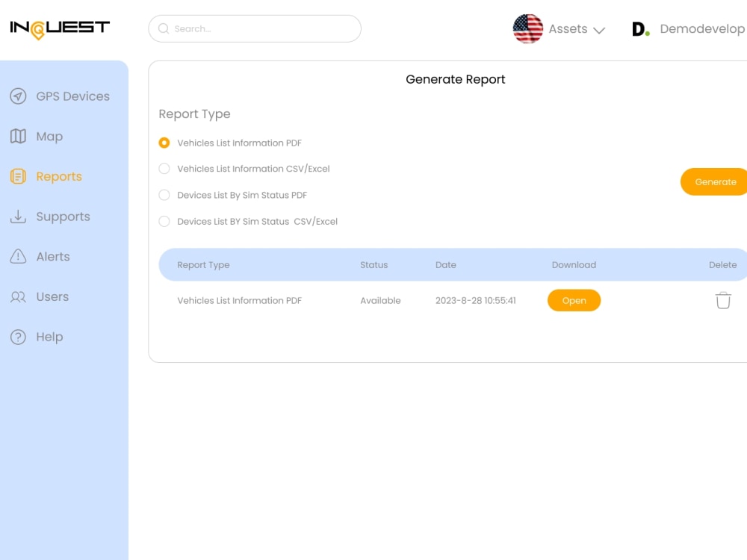Open the GPS Devices menu item

(73, 96)
